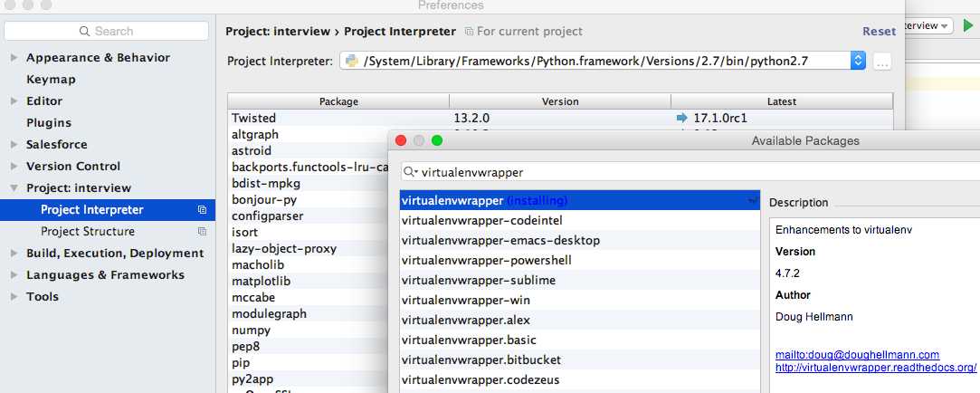Expand Languages & Frameworks section
The height and width of the screenshot is (393, 980).
coord(14,274)
